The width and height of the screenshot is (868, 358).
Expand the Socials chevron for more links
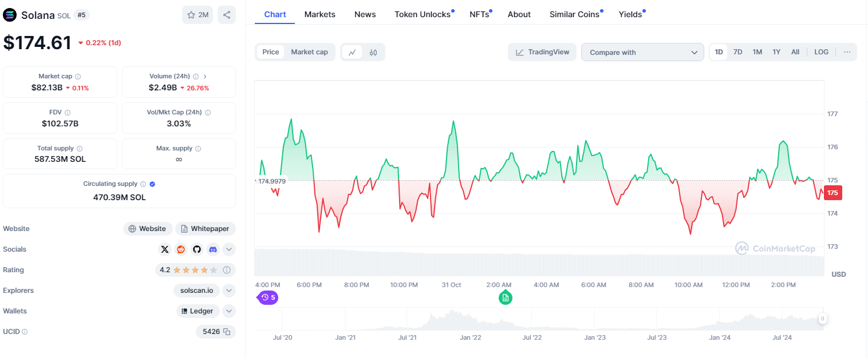[229, 249]
